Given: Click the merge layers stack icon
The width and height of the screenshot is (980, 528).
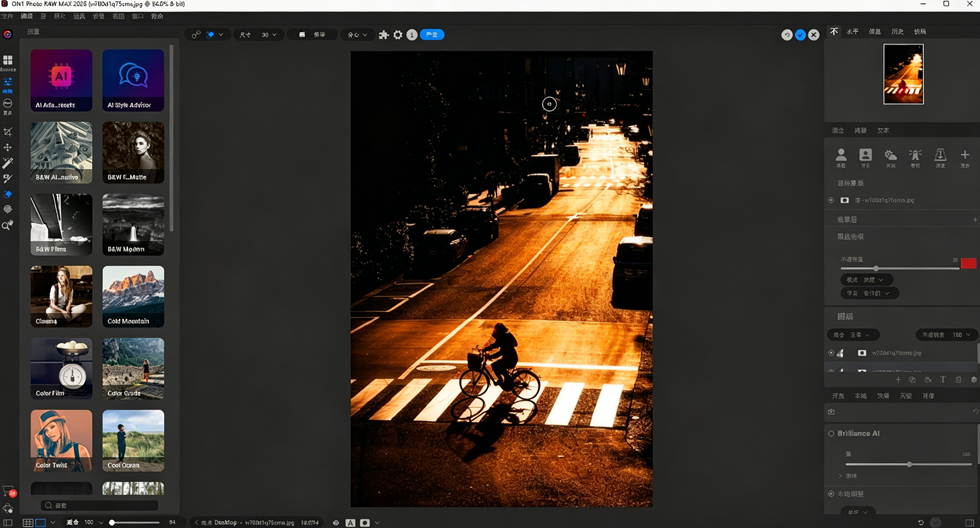Looking at the screenshot, I should tap(973, 380).
